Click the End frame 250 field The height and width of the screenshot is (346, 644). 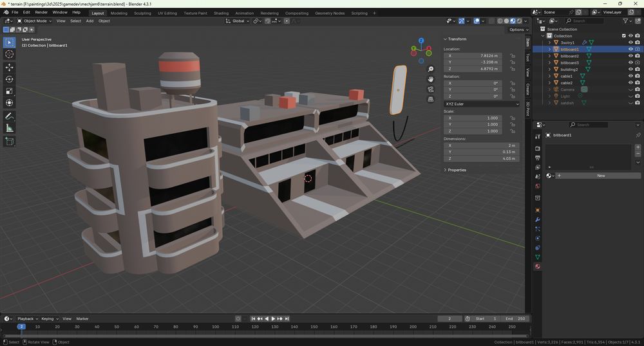point(515,318)
